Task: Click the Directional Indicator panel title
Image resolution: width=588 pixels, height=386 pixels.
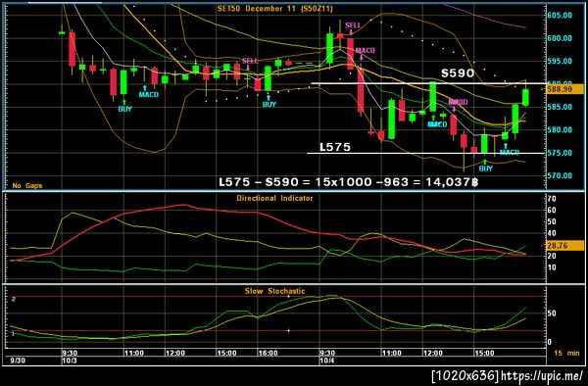Action: coord(274,198)
